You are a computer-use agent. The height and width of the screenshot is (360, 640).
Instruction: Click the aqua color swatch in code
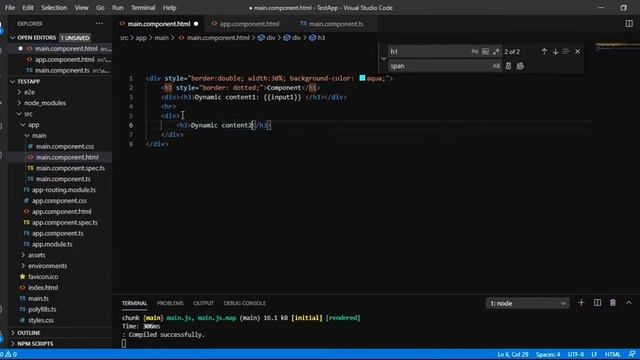[x=362, y=78]
